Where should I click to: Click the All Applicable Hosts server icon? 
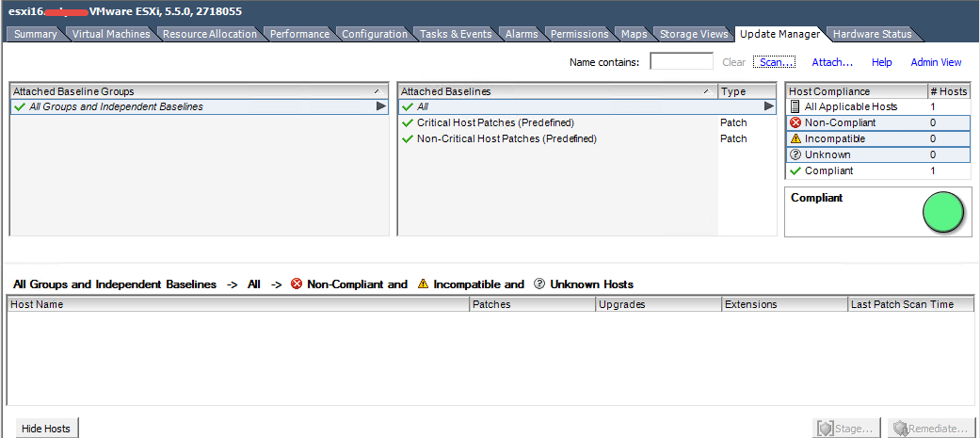[795, 106]
